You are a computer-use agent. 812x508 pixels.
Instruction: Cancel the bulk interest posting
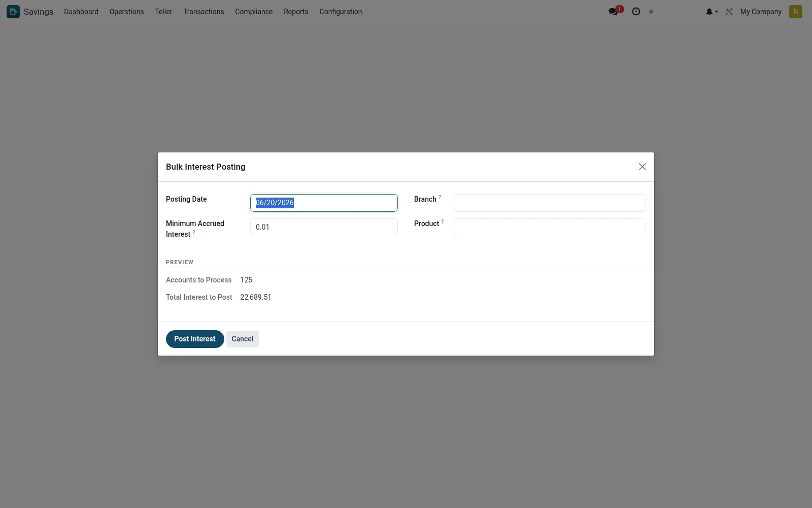pos(243,339)
